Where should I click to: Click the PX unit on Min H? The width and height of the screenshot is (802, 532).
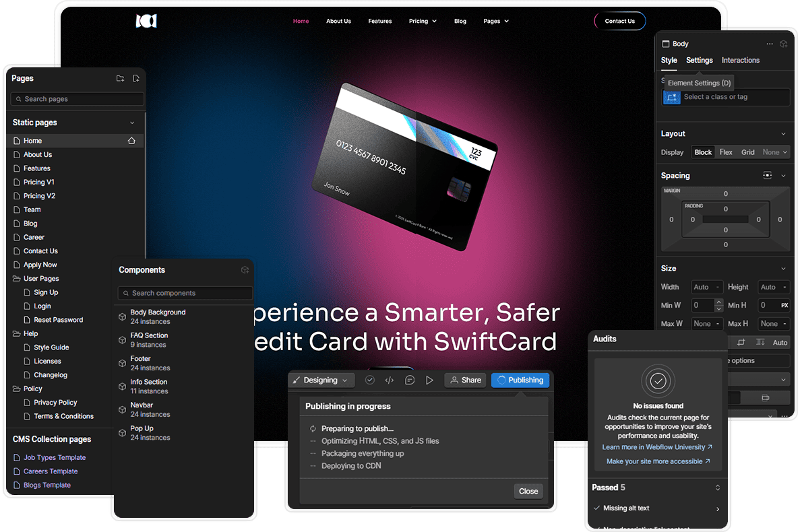[784, 305]
